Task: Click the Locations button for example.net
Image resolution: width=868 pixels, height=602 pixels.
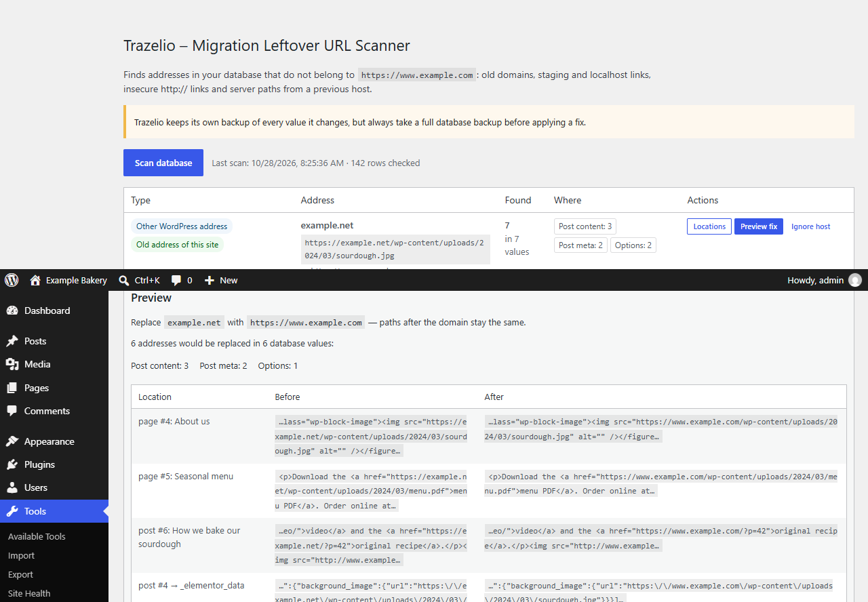Action: tap(709, 226)
